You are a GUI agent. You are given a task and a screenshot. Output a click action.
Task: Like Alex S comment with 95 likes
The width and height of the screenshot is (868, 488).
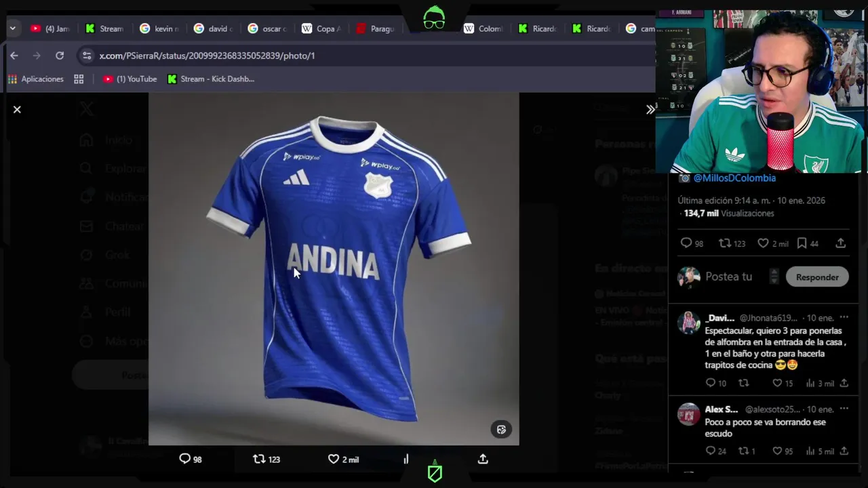[783, 451]
